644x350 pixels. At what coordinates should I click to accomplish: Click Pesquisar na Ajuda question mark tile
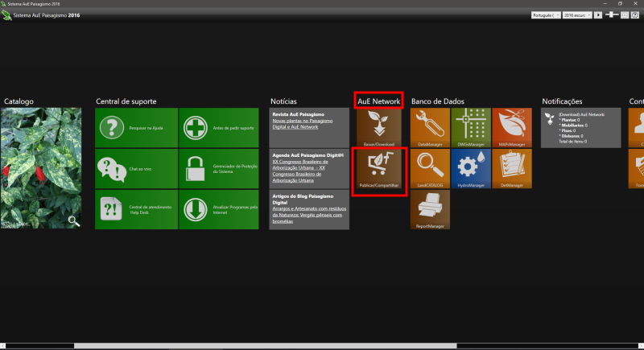(x=136, y=128)
